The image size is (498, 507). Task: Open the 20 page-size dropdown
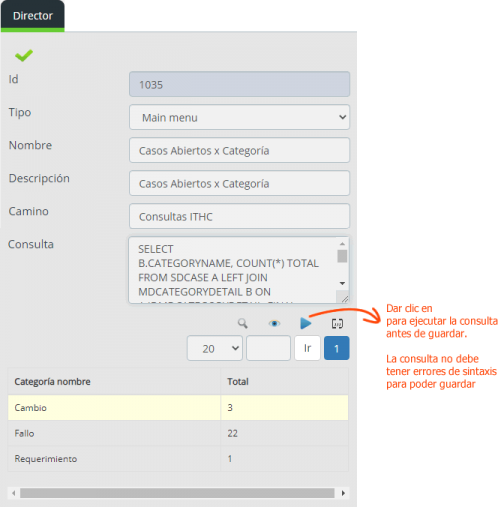pyautogui.click(x=215, y=348)
